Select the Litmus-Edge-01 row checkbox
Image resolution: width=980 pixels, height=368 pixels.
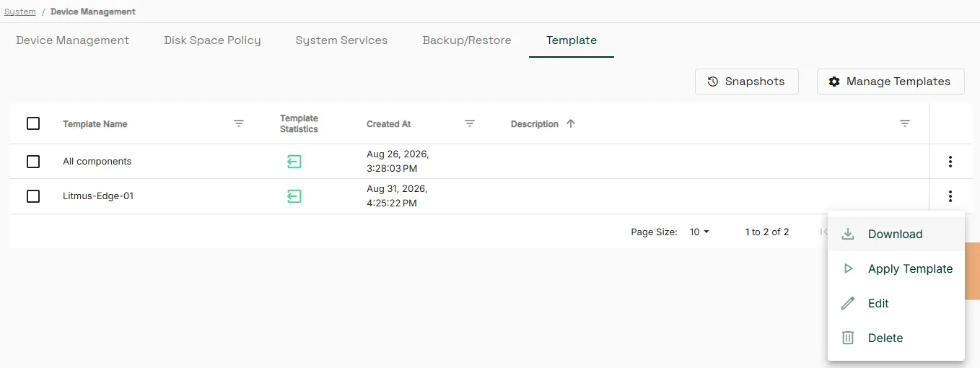(x=33, y=196)
